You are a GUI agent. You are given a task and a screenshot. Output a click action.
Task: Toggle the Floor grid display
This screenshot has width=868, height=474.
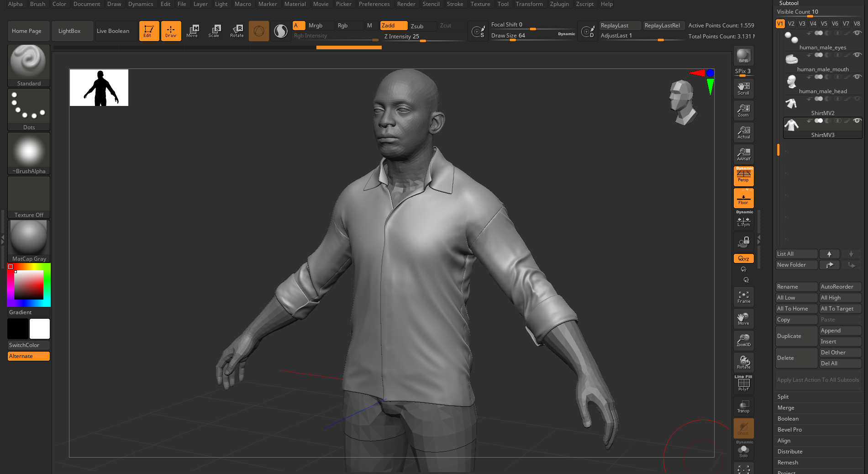(x=743, y=199)
